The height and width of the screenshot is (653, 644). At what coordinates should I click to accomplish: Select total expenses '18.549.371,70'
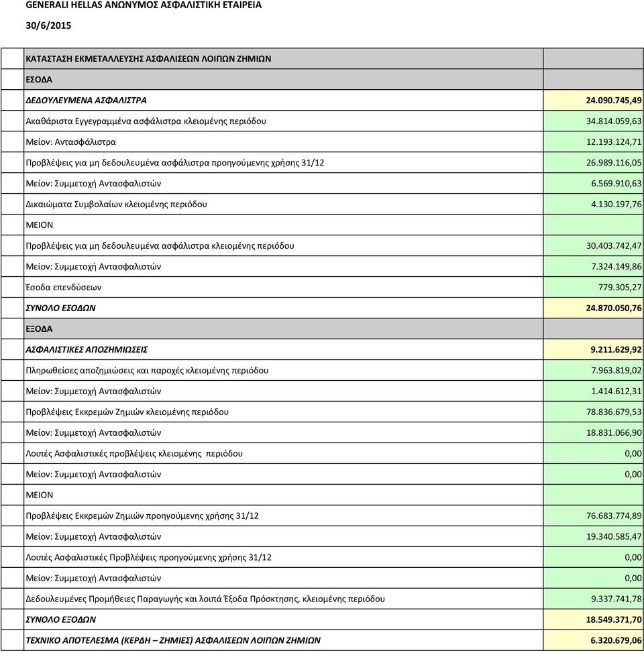coord(614,619)
